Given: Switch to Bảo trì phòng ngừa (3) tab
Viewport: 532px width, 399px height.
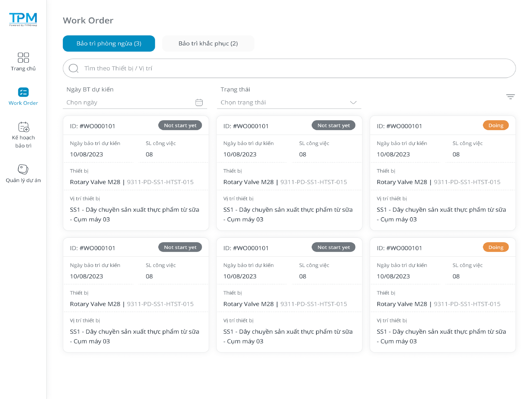Looking at the screenshot, I should [109, 43].
